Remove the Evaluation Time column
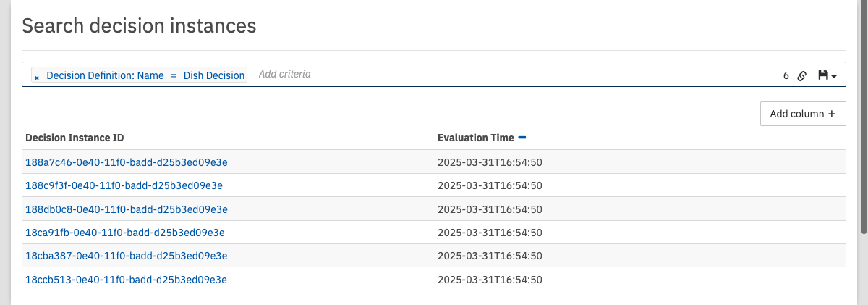This screenshot has width=868, height=305. coord(522,137)
